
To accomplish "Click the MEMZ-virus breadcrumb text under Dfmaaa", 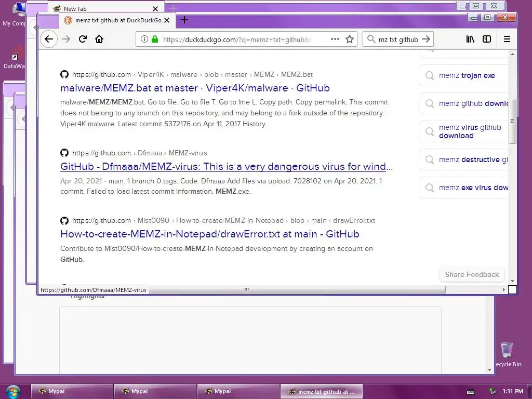I will pos(188,153).
